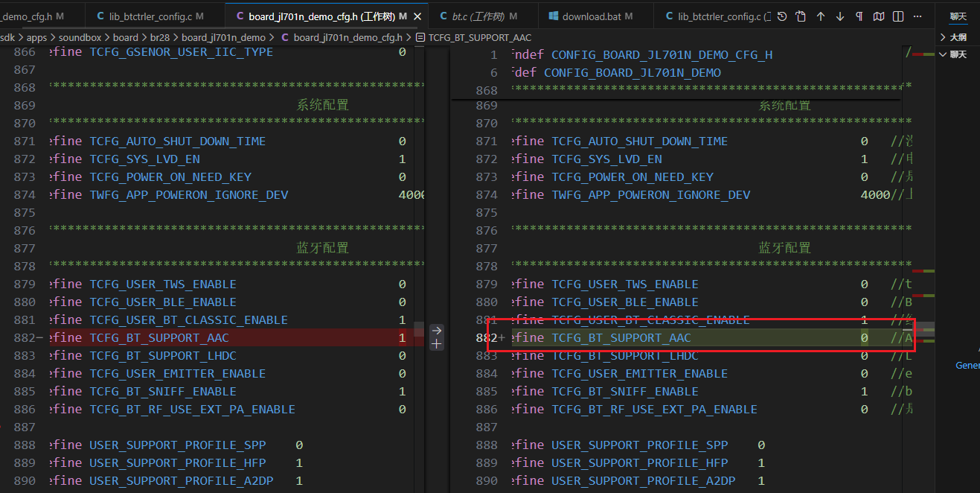Select the 聊天 tab in the side panel
The width and height of the screenshot is (980, 493).
coord(958,16)
